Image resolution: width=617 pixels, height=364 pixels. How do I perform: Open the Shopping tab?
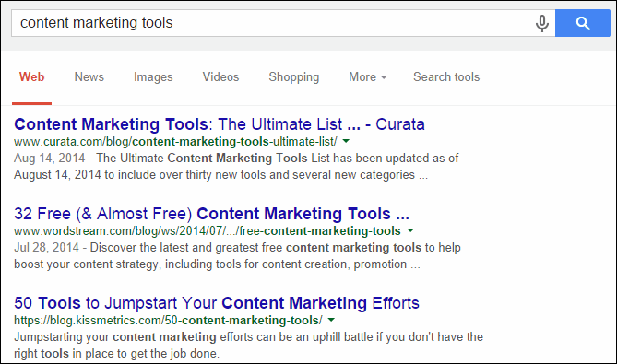[x=294, y=77]
